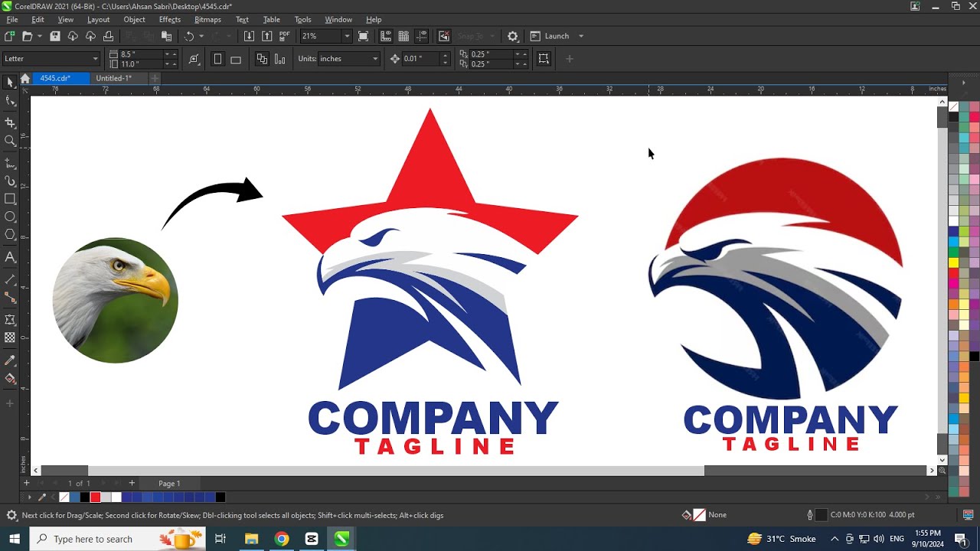Open Chrome from the taskbar
The height and width of the screenshot is (551, 980).
[x=282, y=539]
